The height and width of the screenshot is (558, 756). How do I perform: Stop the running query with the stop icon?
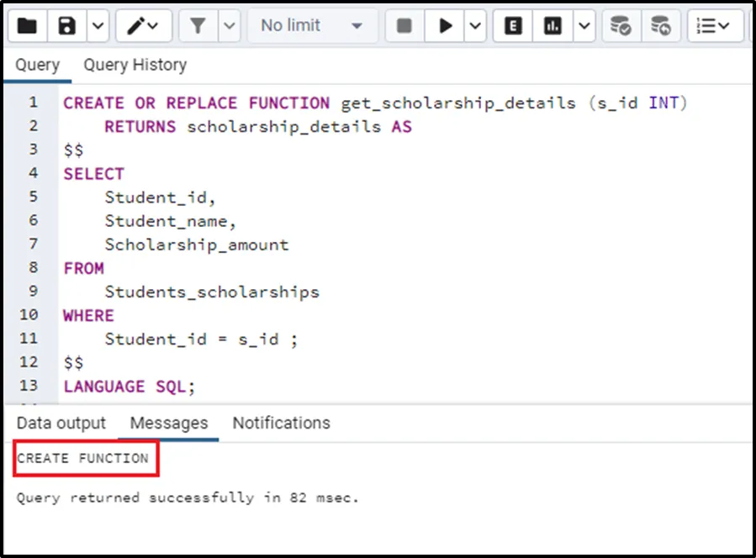tap(404, 26)
